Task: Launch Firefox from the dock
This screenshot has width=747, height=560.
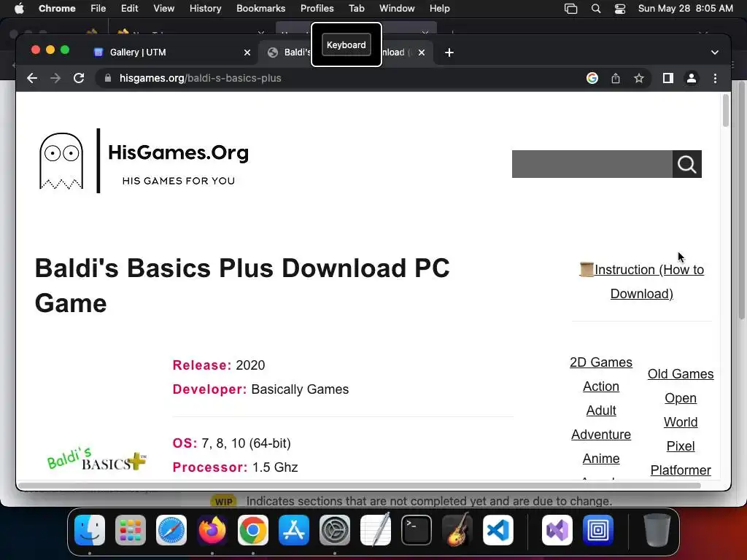Action: click(212, 530)
